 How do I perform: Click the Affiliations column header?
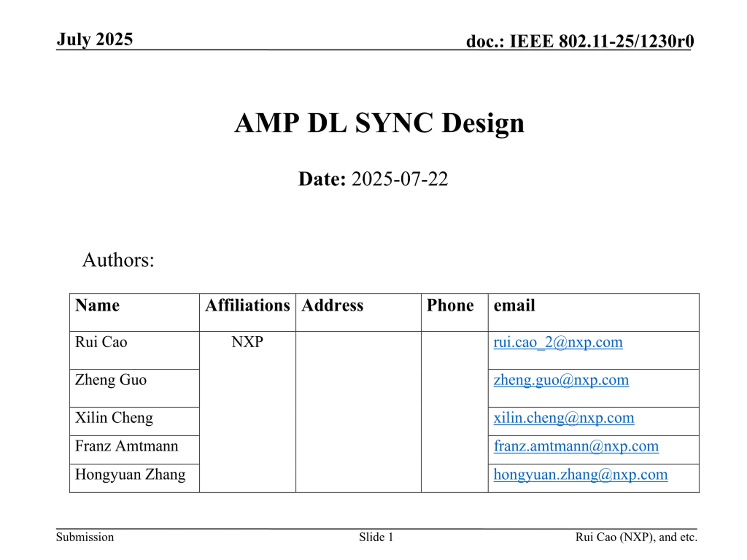247,312
